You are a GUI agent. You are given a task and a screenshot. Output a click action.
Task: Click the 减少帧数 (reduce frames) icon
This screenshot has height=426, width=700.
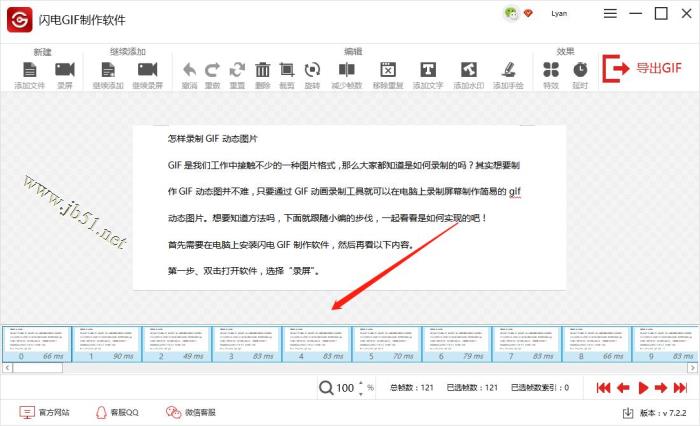point(346,70)
